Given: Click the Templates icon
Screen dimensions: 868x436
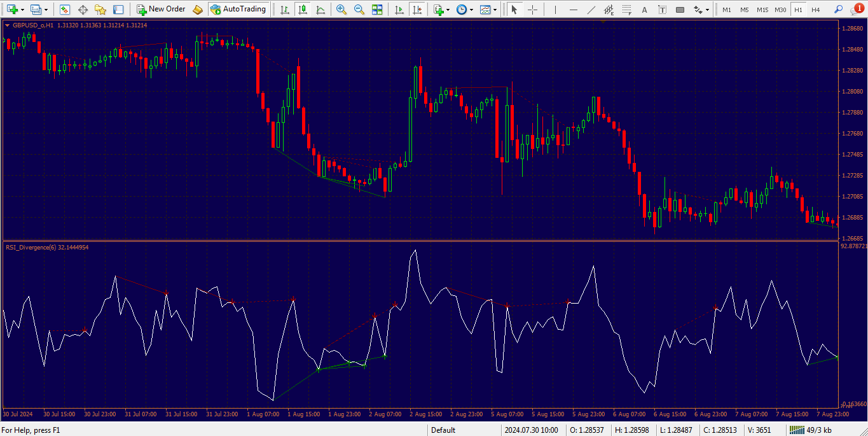Looking at the screenshot, I should click(485, 9).
